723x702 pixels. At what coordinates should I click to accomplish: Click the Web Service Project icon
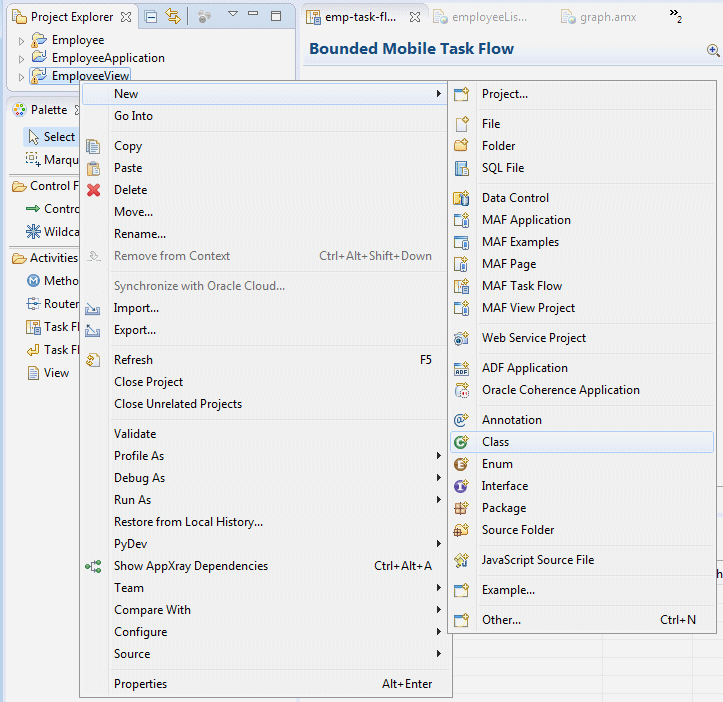(x=462, y=338)
